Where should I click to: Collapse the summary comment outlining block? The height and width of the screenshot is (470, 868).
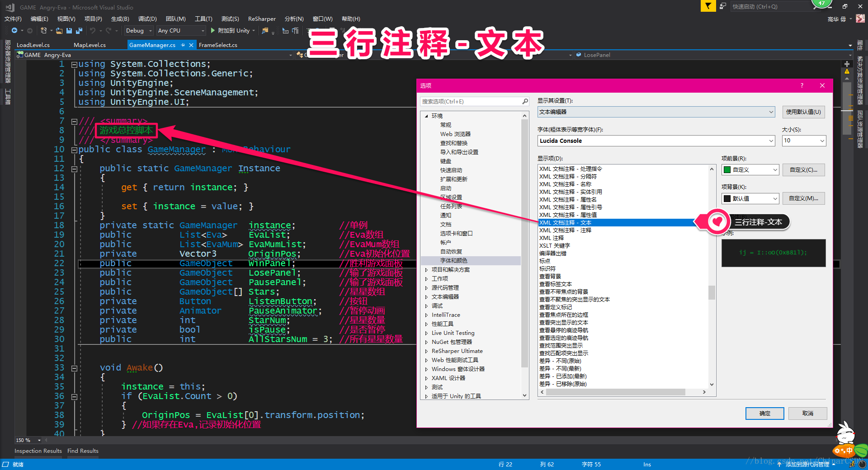74,121
